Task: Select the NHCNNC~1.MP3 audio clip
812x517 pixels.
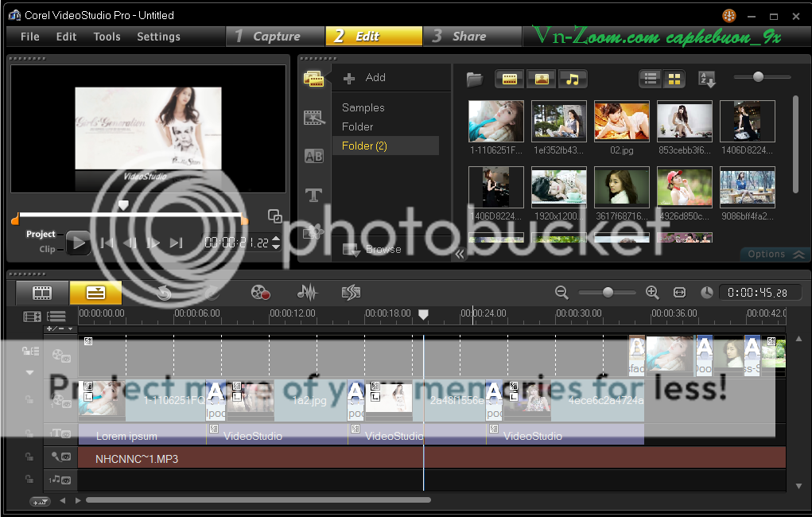Action: (432, 458)
